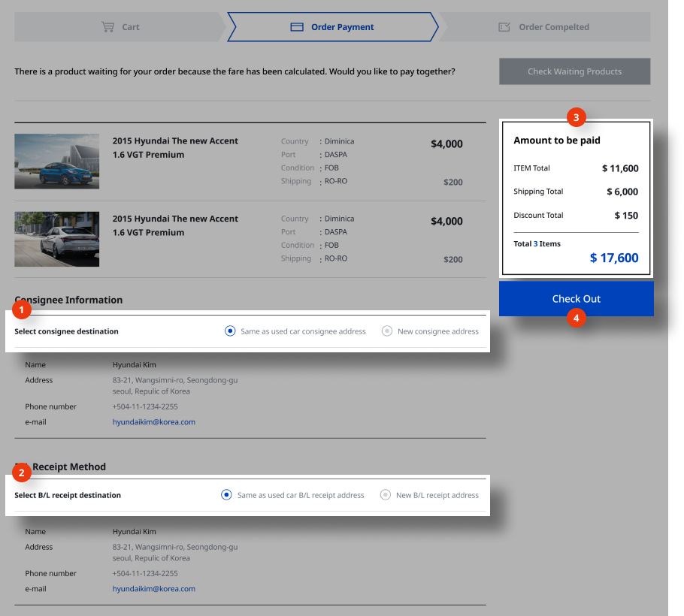Select "Same as used car consignee address" radio
Viewport: 684px width, 616px height.
click(230, 331)
